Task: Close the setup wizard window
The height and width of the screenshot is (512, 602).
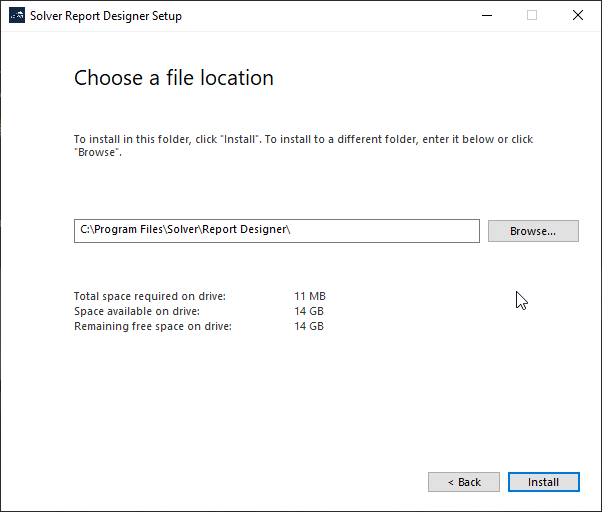Action: click(x=578, y=16)
